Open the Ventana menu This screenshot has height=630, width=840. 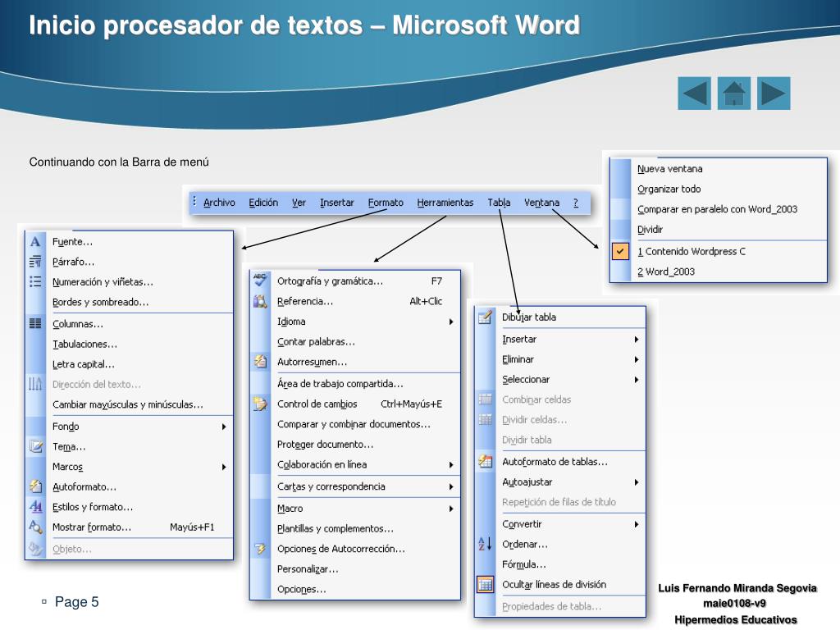[x=541, y=203]
